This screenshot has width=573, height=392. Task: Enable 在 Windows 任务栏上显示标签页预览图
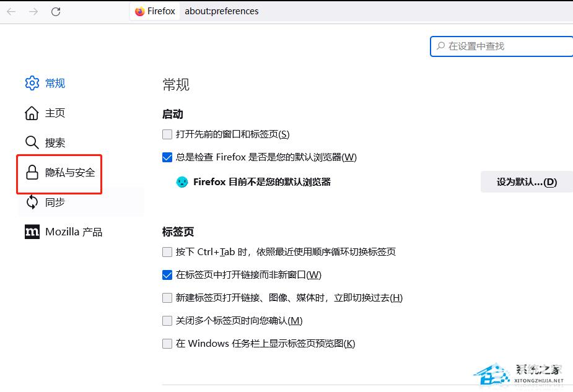(x=167, y=344)
